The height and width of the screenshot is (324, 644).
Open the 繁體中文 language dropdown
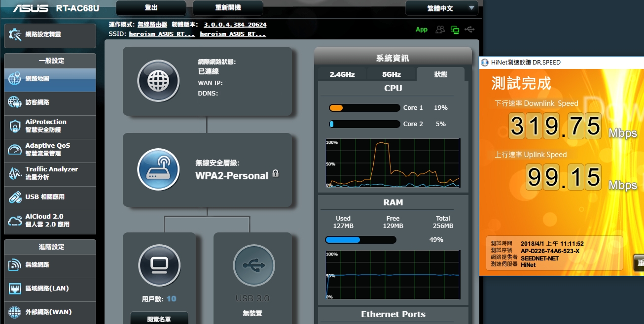442,8
